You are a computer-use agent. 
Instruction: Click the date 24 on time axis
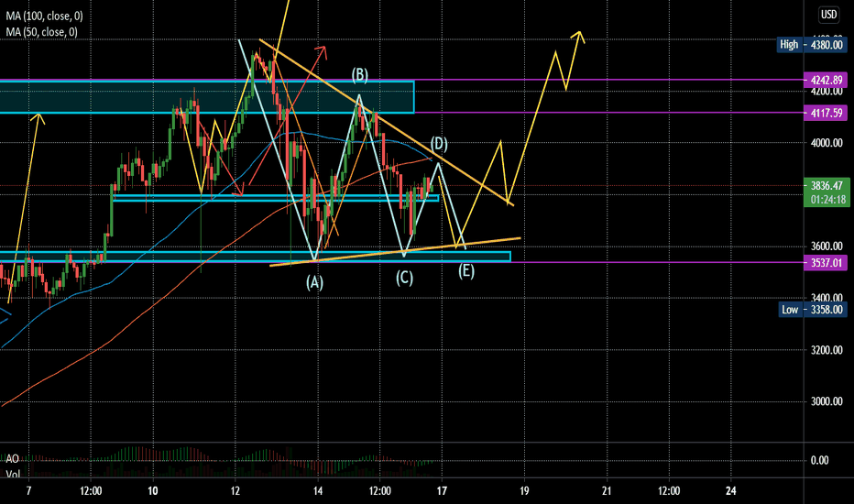730,491
